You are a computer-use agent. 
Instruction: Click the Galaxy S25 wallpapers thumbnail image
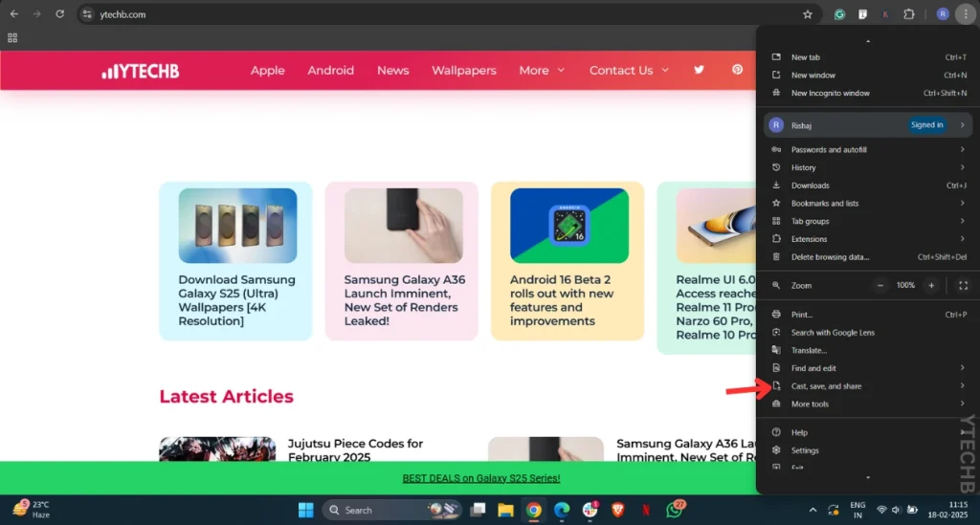coord(237,226)
